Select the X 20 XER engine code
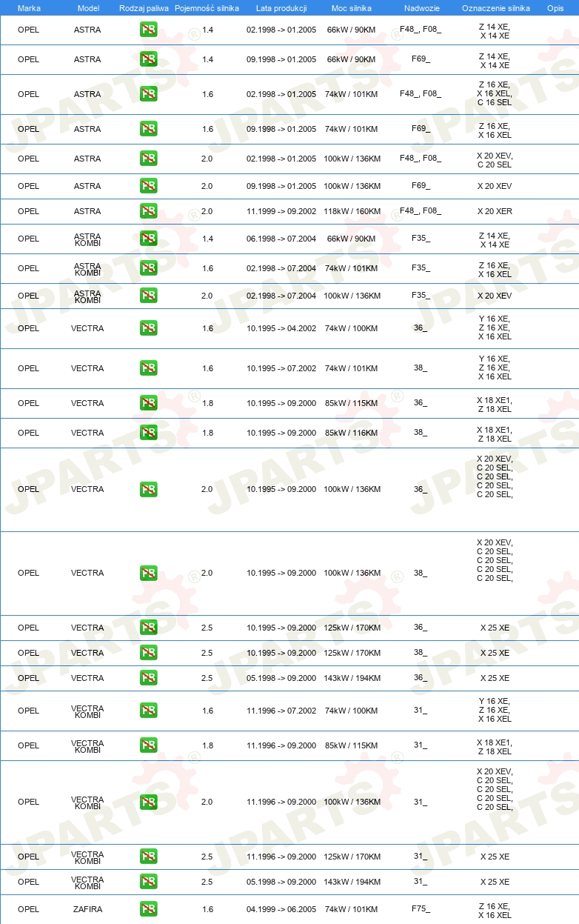The height and width of the screenshot is (924, 579). 495,211
